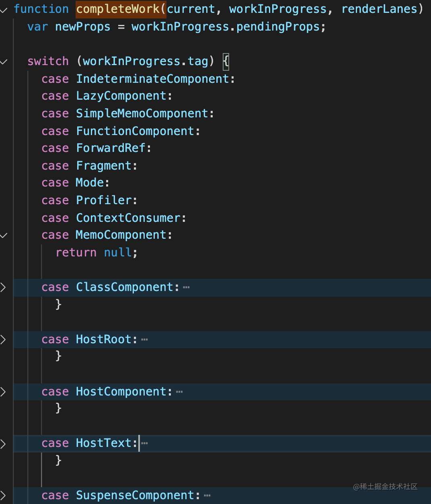Click the newProps variable name
This screenshot has width=431, height=504.
[83, 27]
